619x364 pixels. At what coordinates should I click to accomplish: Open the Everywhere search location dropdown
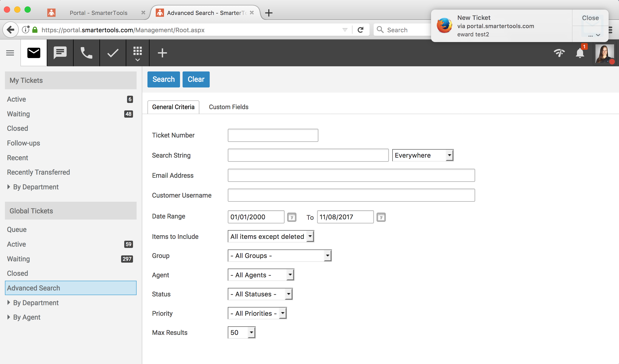[423, 155]
